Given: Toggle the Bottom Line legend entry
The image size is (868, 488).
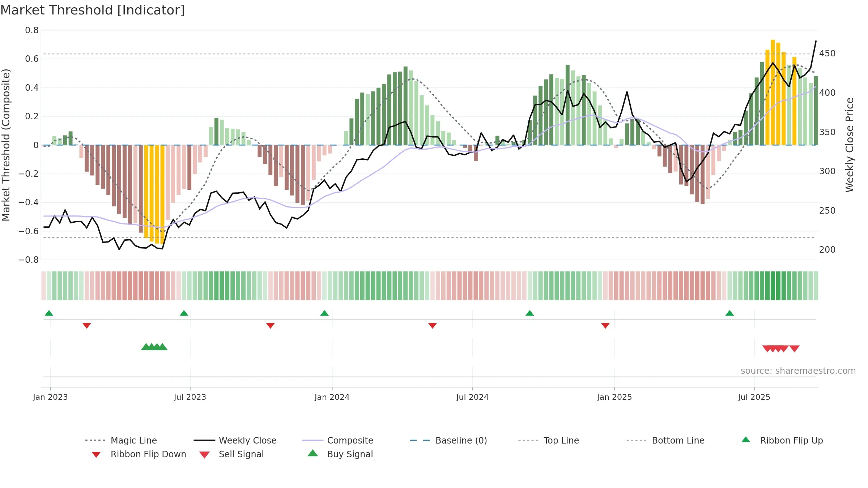Looking at the screenshot, I should (x=665, y=440).
